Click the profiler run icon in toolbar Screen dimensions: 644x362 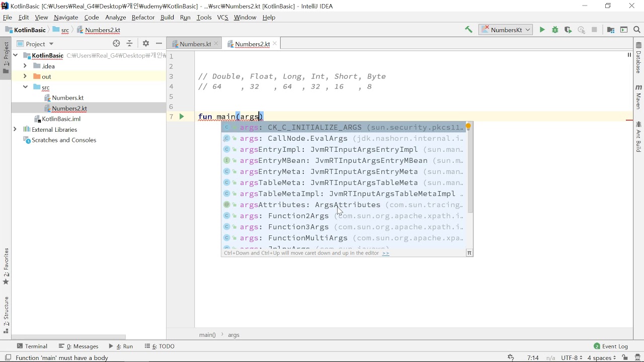pos(582,30)
